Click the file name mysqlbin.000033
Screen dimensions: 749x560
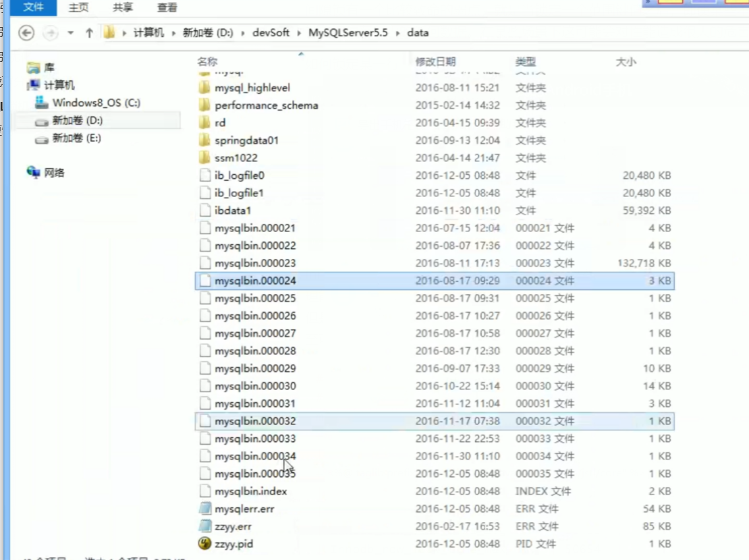[x=255, y=439]
